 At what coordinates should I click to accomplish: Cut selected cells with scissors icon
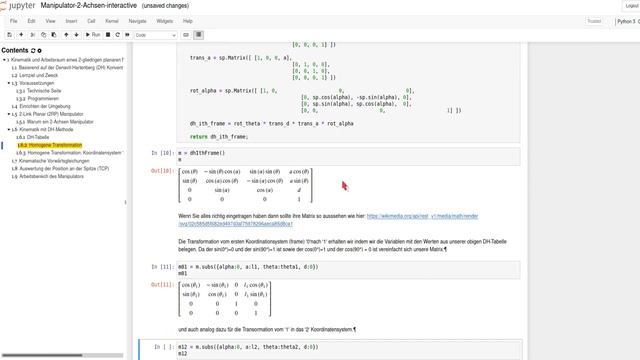tap(33, 35)
